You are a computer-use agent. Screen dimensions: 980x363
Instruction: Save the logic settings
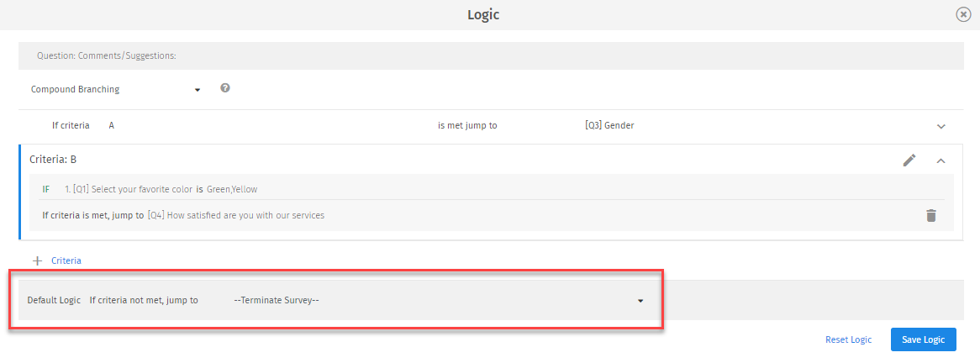tap(923, 339)
